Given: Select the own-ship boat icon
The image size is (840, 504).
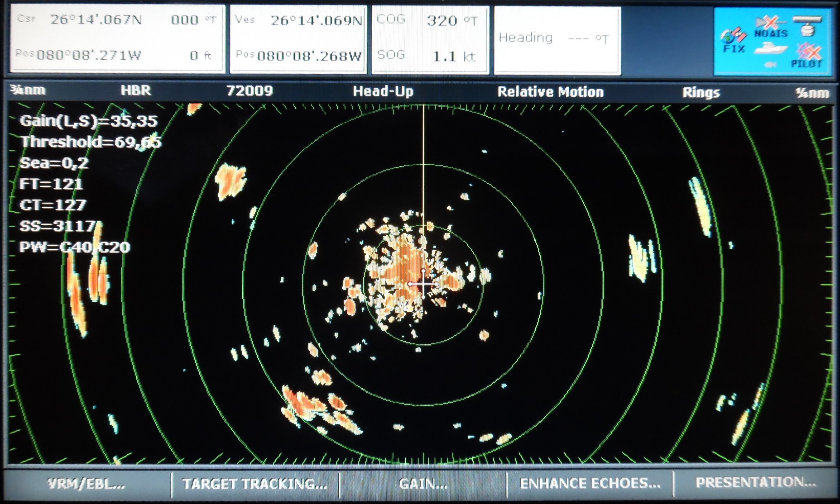Looking at the screenshot, I should coord(771,49).
